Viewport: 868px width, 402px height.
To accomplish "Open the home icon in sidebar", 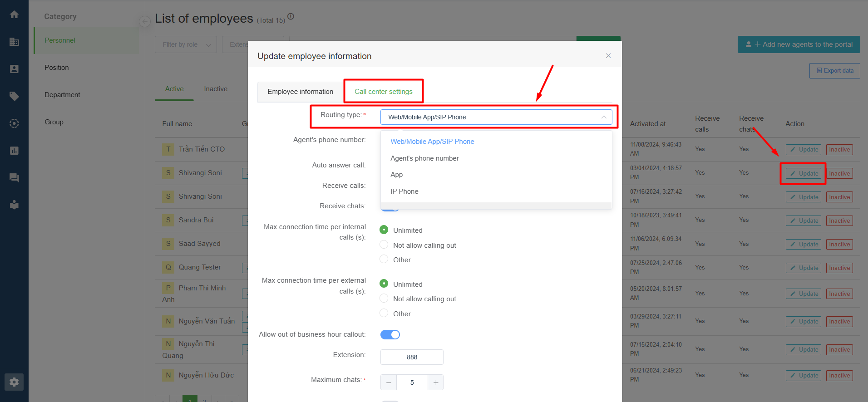I will tap(14, 15).
